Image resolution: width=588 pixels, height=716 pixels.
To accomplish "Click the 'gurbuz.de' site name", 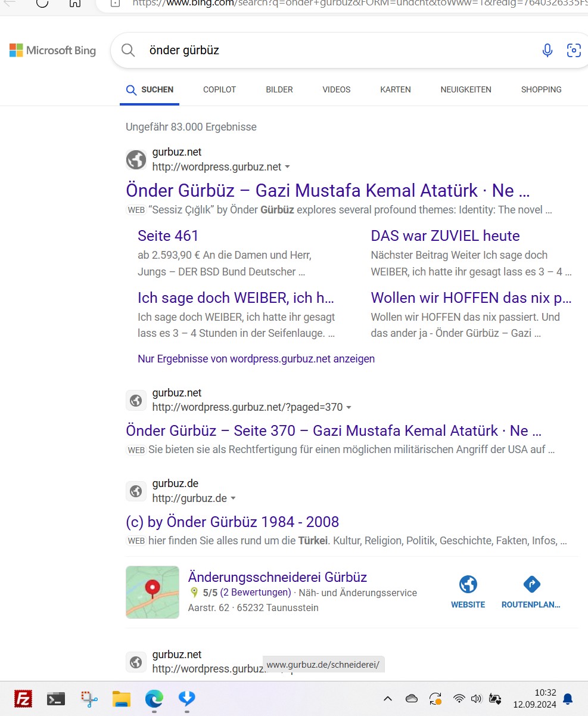I will pyautogui.click(x=175, y=483).
